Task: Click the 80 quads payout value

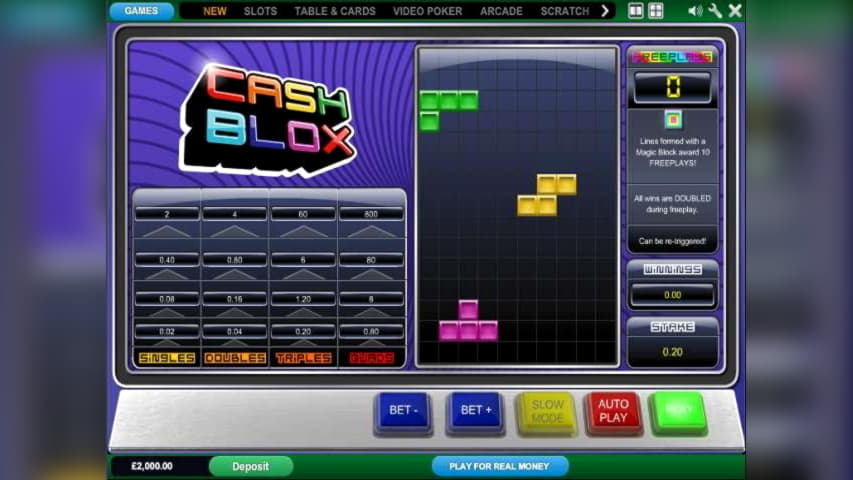Action: coord(371,260)
